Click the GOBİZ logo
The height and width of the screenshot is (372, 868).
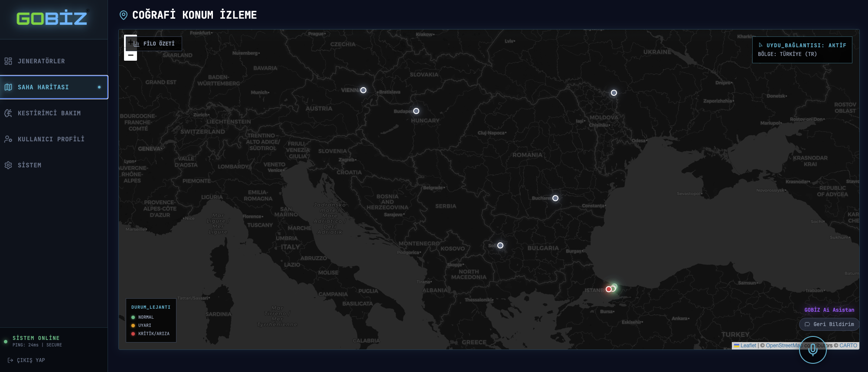click(52, 18)
